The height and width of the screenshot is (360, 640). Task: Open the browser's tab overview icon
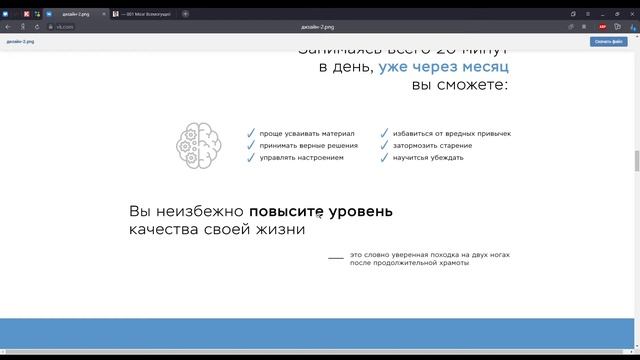[x=573, y=14]
